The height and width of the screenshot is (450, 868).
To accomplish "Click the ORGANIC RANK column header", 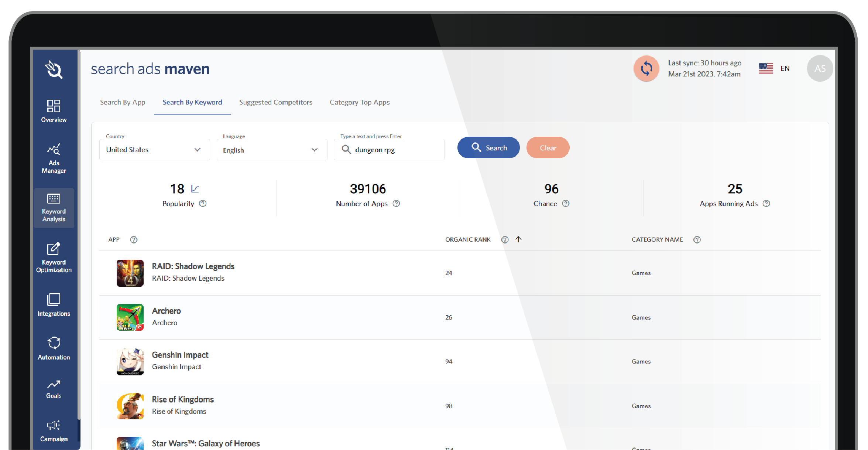I will [468, 240].
